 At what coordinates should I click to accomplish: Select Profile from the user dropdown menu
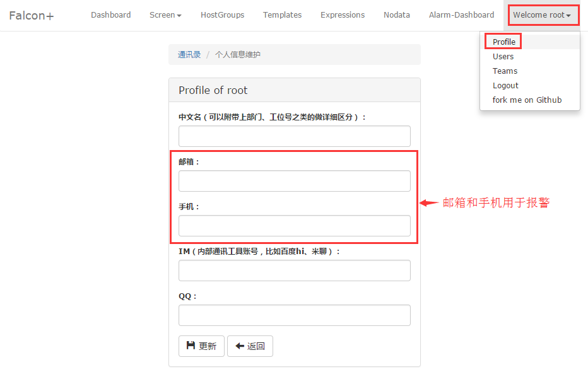tap(503, 41)
